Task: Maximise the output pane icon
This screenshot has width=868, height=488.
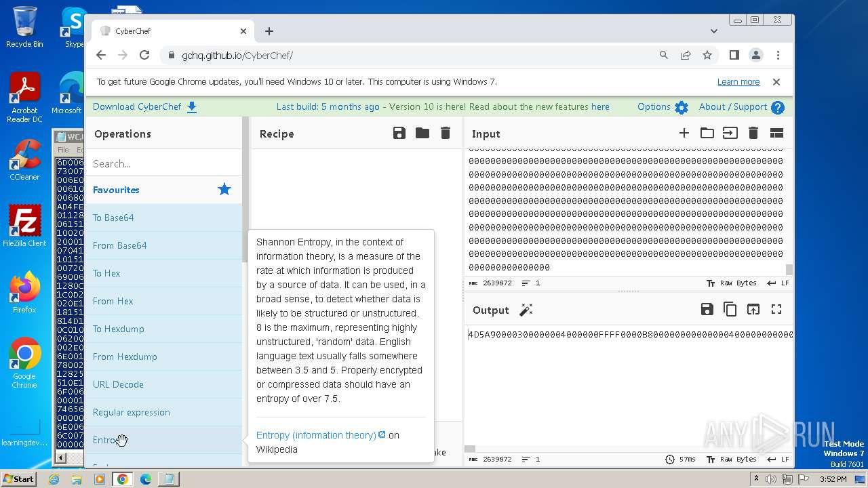Action: click(776, 310)
